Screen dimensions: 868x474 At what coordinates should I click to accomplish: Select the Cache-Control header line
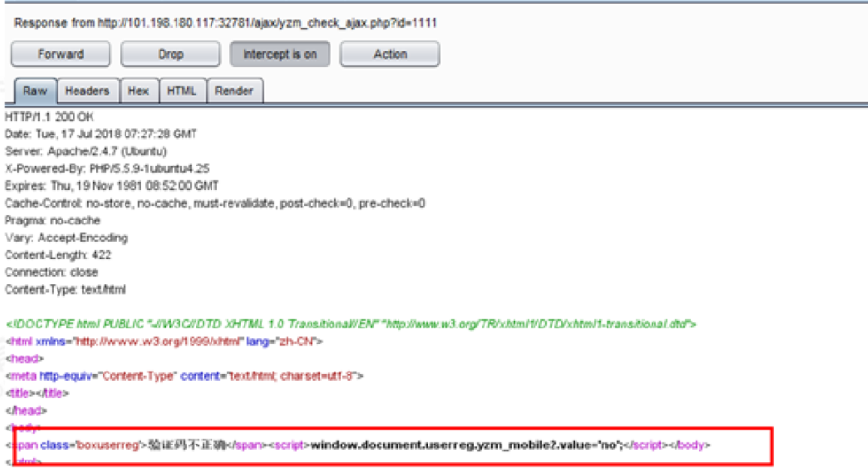[x=215, y=204]
